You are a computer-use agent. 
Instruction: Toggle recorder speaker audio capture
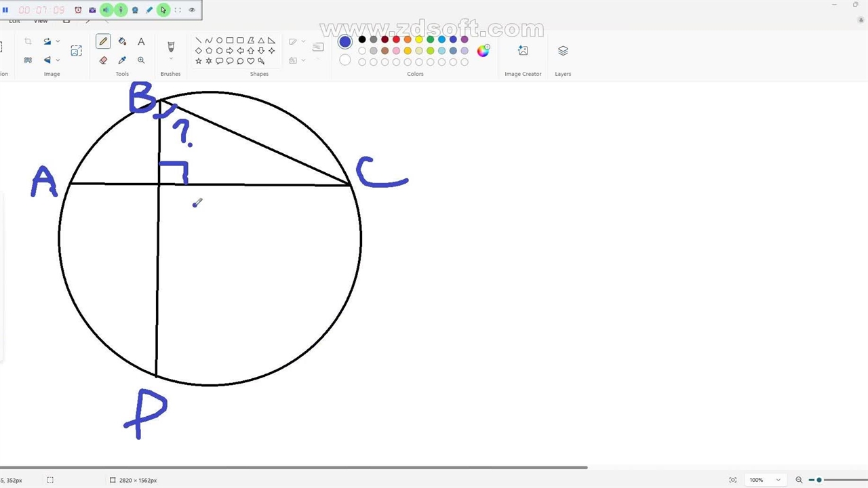point(106,10)
